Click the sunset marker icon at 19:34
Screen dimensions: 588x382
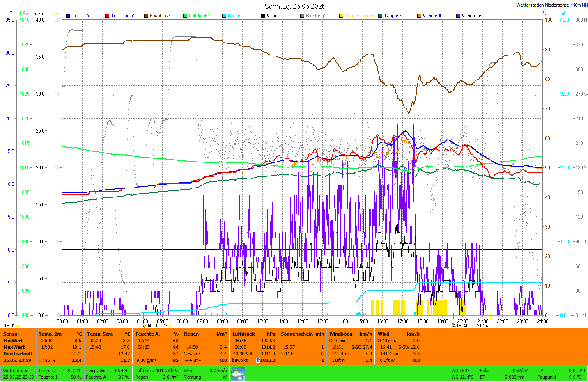point(453,325)
